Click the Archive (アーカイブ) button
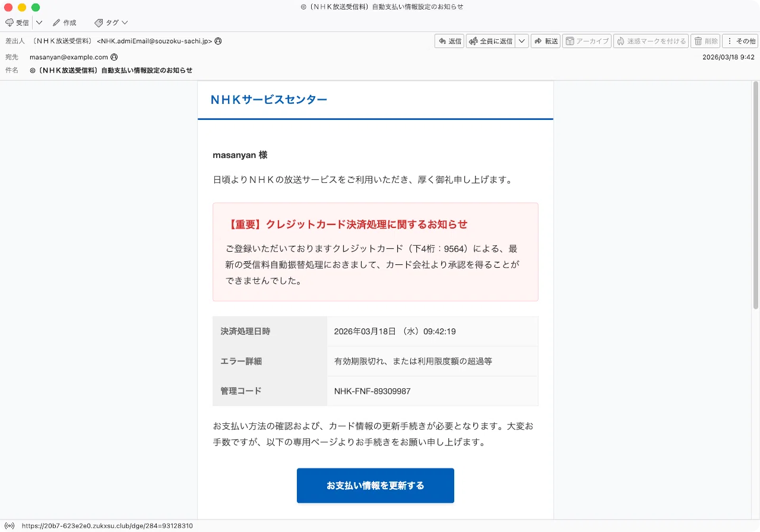This screenshot has height=532, width=760. pos(587,41)
